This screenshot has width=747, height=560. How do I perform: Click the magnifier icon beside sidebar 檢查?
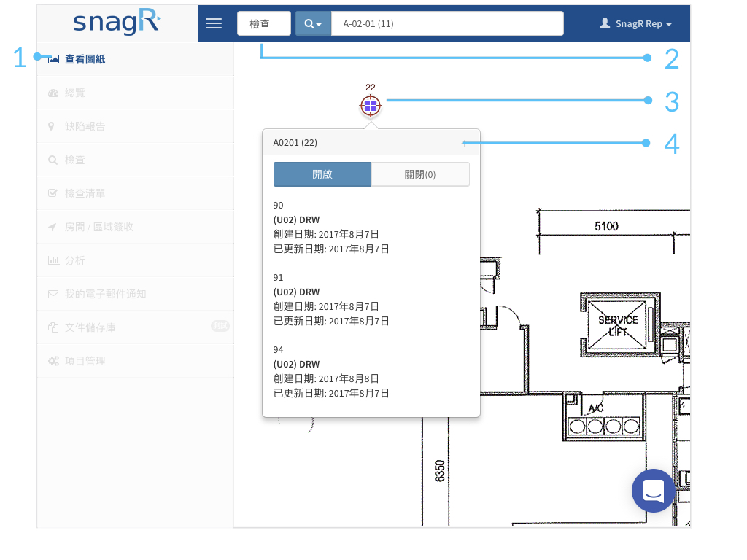tap(53, 160)
